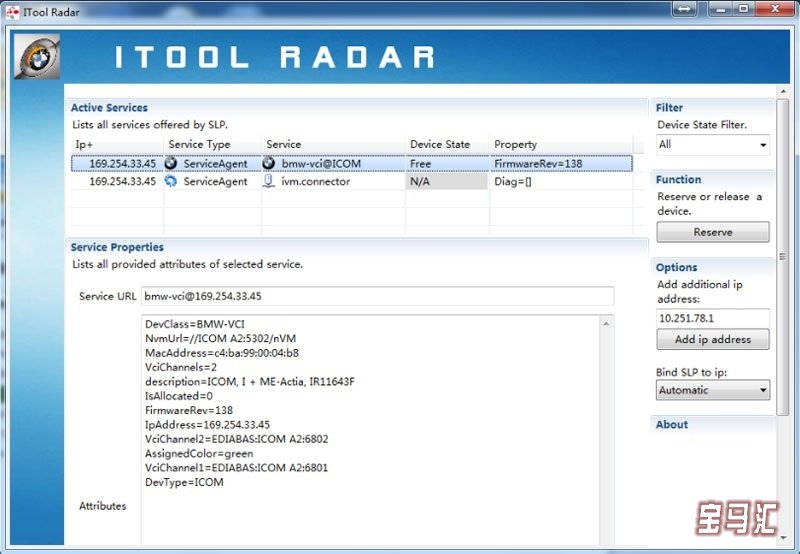Click the Device State column header
The height and width of the screenshot is (554, 800).
click(x=447, y=144)
